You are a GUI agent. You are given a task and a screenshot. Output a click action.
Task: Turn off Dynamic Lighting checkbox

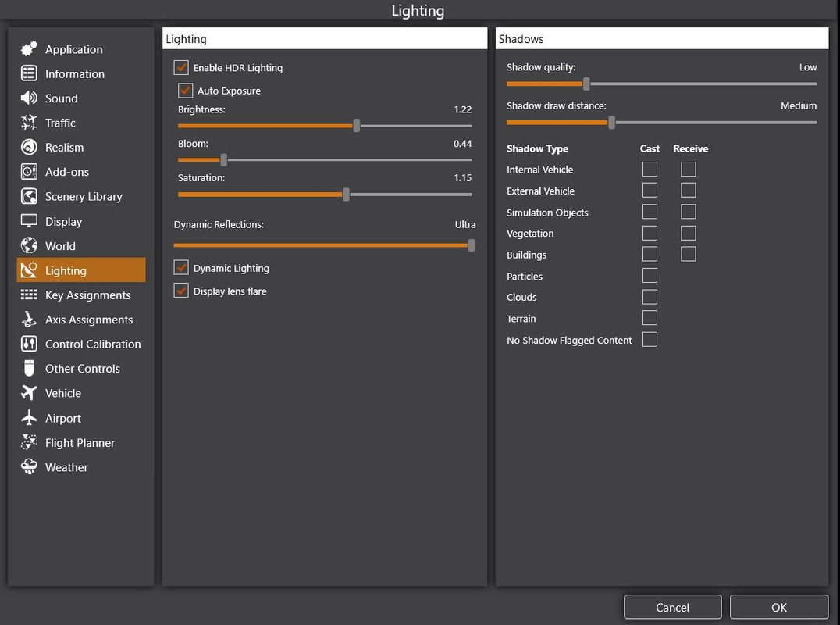tap(181, 267)
